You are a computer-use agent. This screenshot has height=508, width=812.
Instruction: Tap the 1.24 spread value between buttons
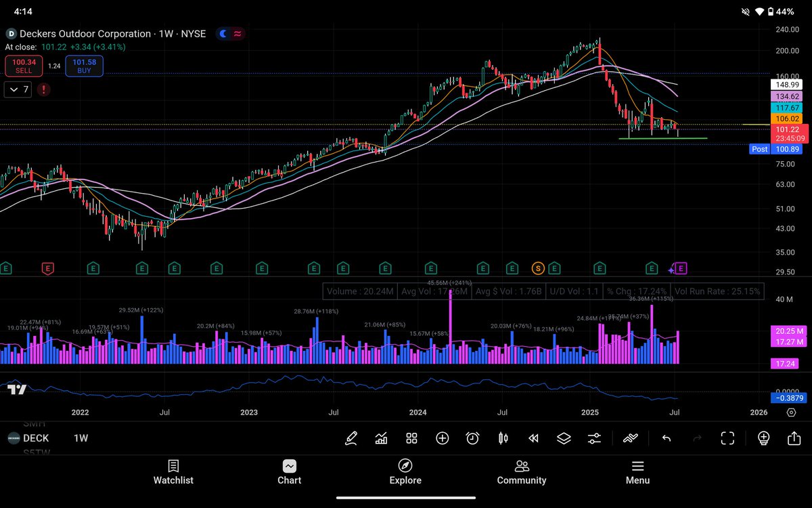(54, 66)
